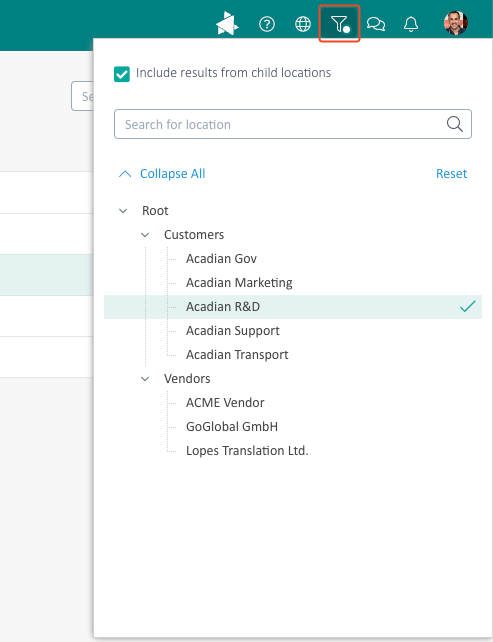
Task: Collapse the Vendors folder chevron
Action: tap(145, 379)
